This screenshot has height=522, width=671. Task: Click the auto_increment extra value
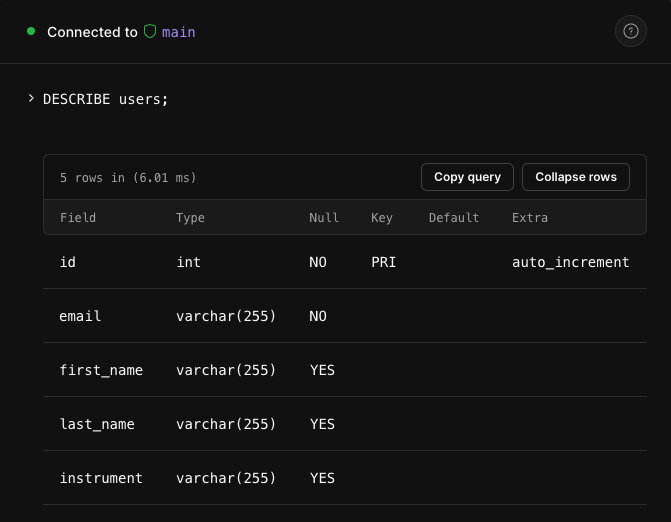coord(570,262)
